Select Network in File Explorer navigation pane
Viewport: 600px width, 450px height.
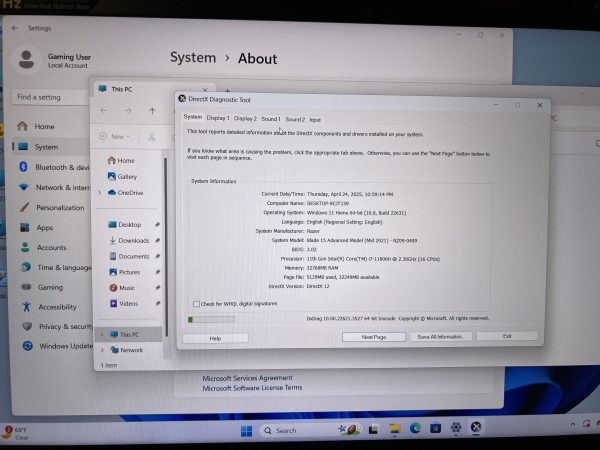[x=127, y=350]
